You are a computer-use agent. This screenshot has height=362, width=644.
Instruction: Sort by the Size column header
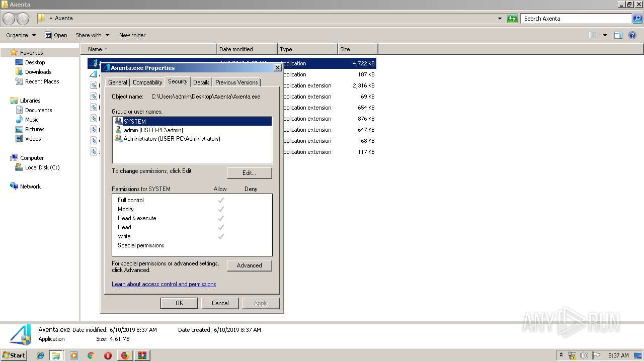tap(358, 49)
